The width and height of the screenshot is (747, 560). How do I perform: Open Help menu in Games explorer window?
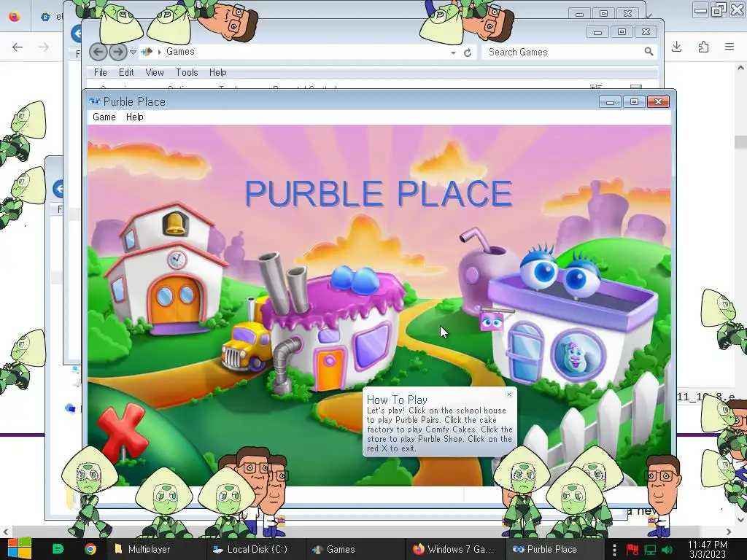[x=217, y=72]
